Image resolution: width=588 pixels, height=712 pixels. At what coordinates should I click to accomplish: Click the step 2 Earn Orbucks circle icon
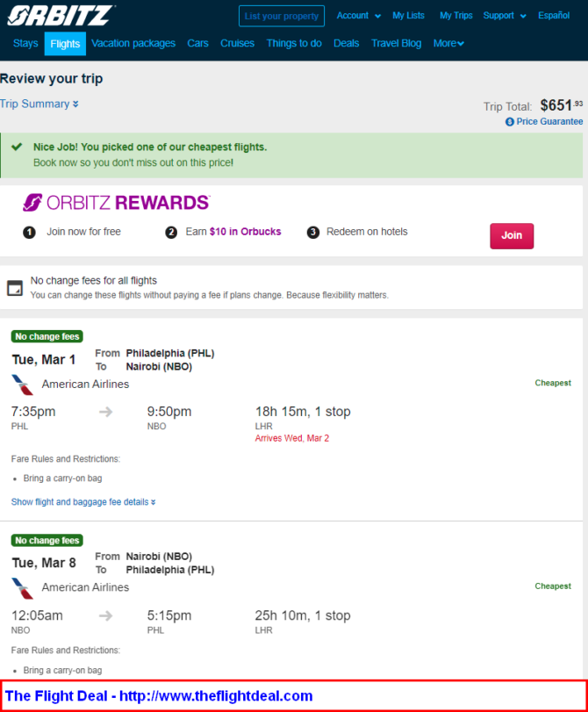coord(171,233)
